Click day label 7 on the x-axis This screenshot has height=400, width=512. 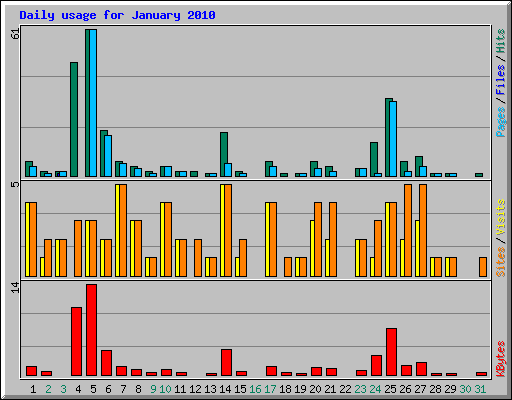pyautogui.click(x=123, y=389)
